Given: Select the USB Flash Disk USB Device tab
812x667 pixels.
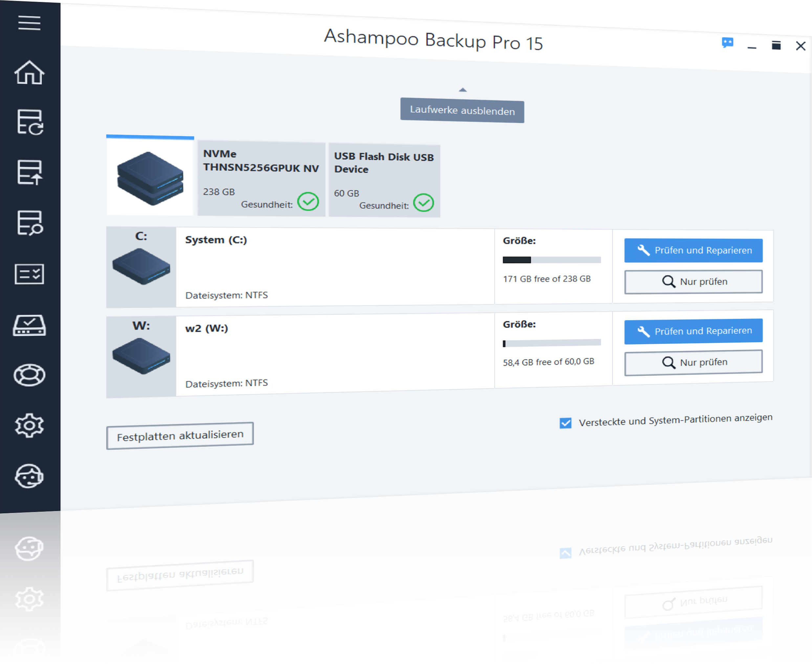Looking at the screenshot, I should point(384,181).
